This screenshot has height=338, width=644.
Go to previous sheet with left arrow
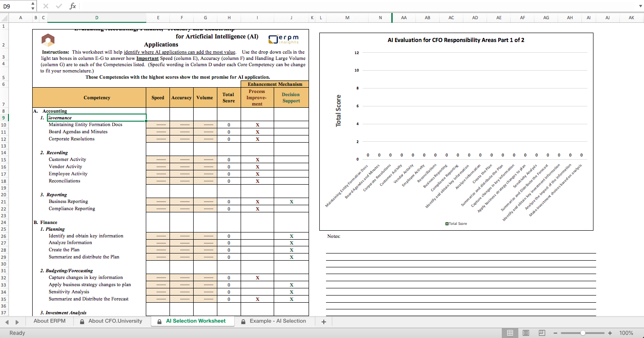click(x=7, y=322)
